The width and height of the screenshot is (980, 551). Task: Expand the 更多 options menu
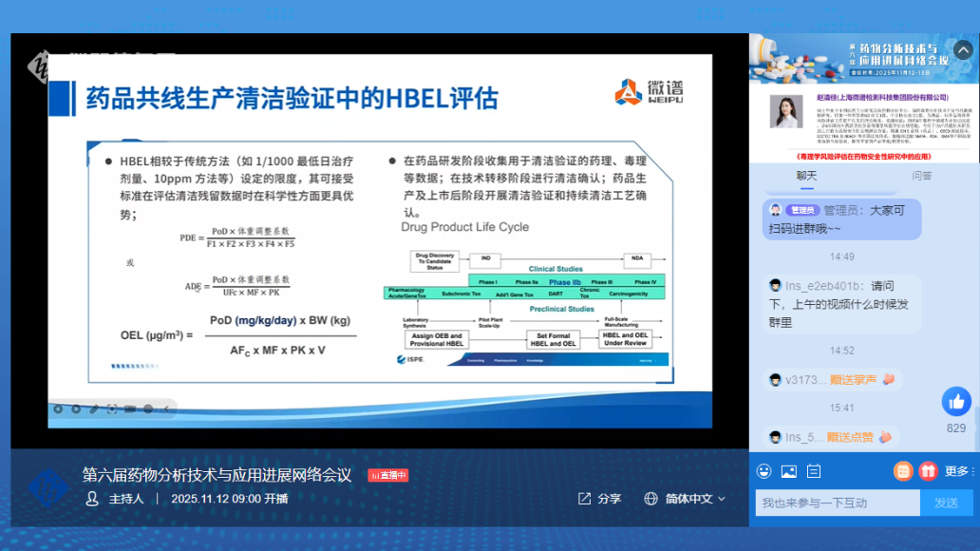tap(960, 471)
